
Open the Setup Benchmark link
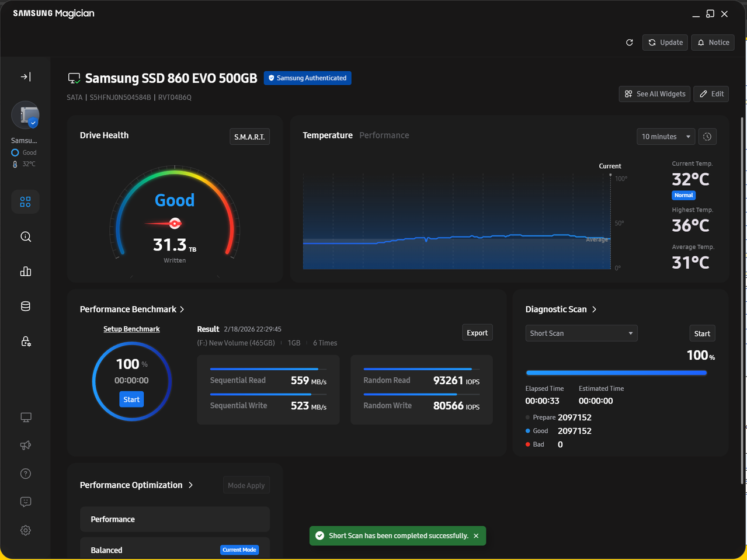coord(131,329)
